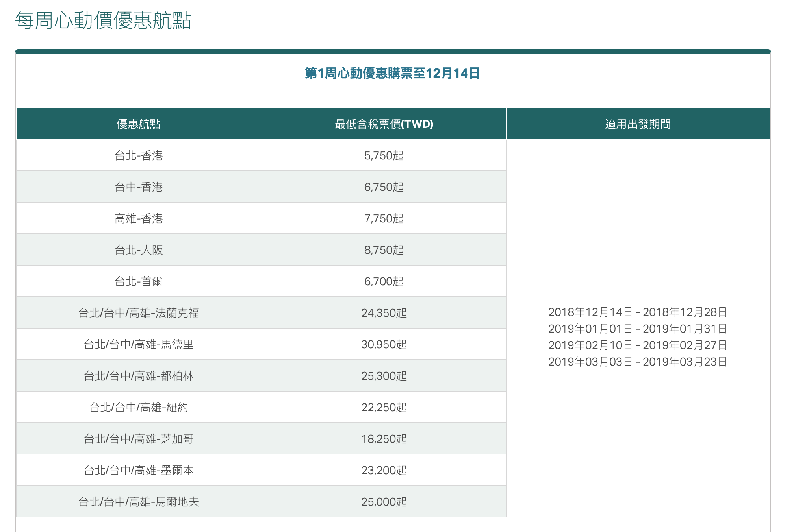The width and height of the screenshot is (794, 532).
Task: Click the 25,000起 price
Action: [x=384, y=502]
